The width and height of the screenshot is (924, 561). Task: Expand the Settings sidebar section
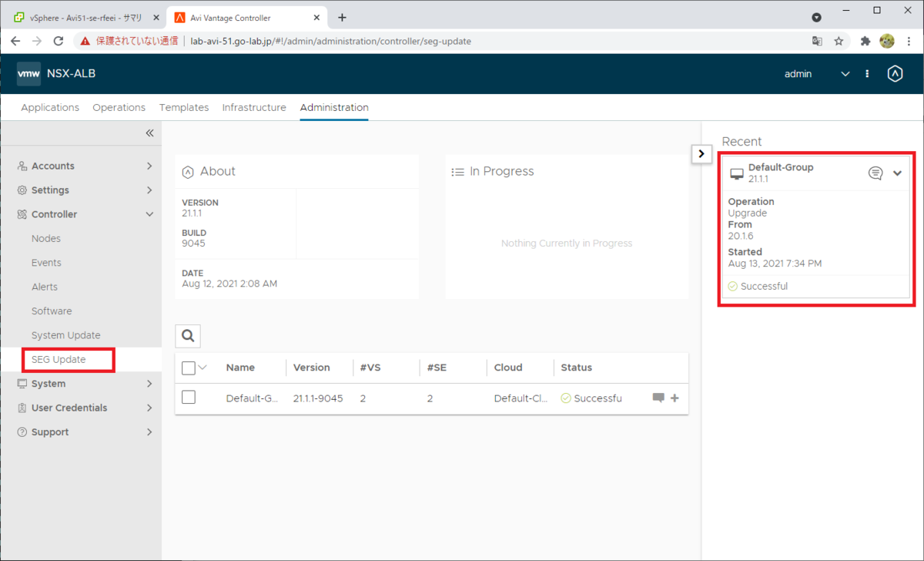pyautogui.click(x=81, y=190)
